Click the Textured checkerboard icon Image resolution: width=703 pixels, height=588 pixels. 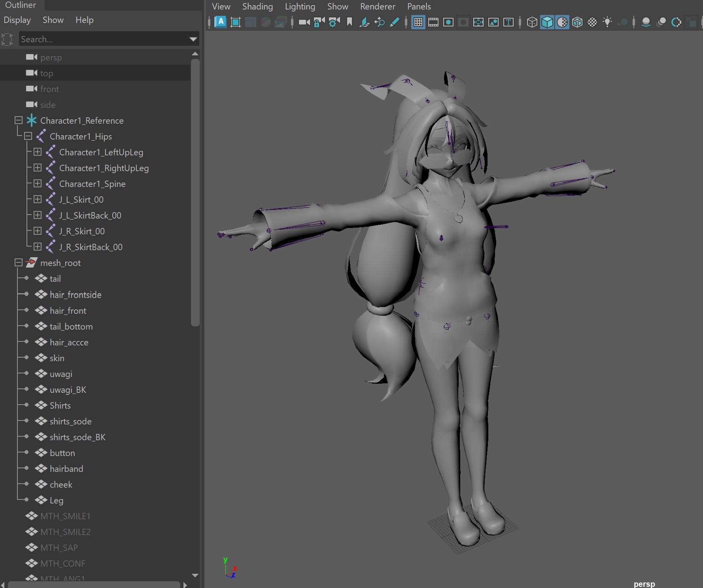click(592, 22)
